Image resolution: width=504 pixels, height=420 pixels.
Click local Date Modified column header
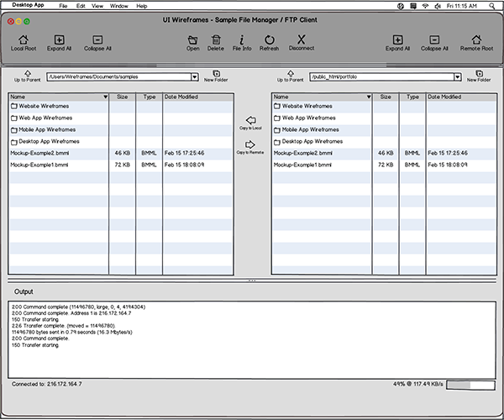(x=198, y=97)
